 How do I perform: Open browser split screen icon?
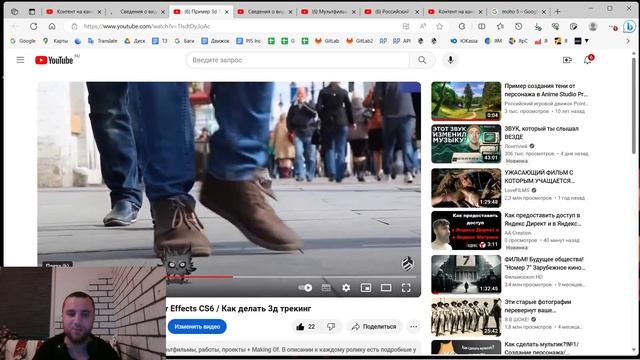click(x=482, y=27)
